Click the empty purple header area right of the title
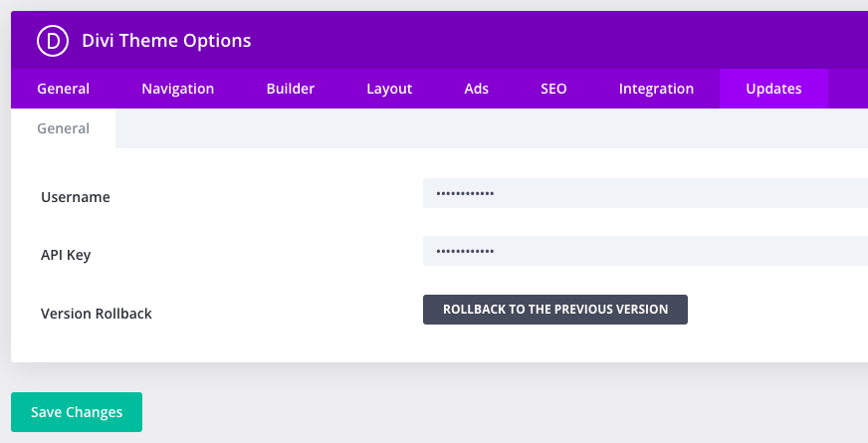868x443 pixels. point(559,41)
